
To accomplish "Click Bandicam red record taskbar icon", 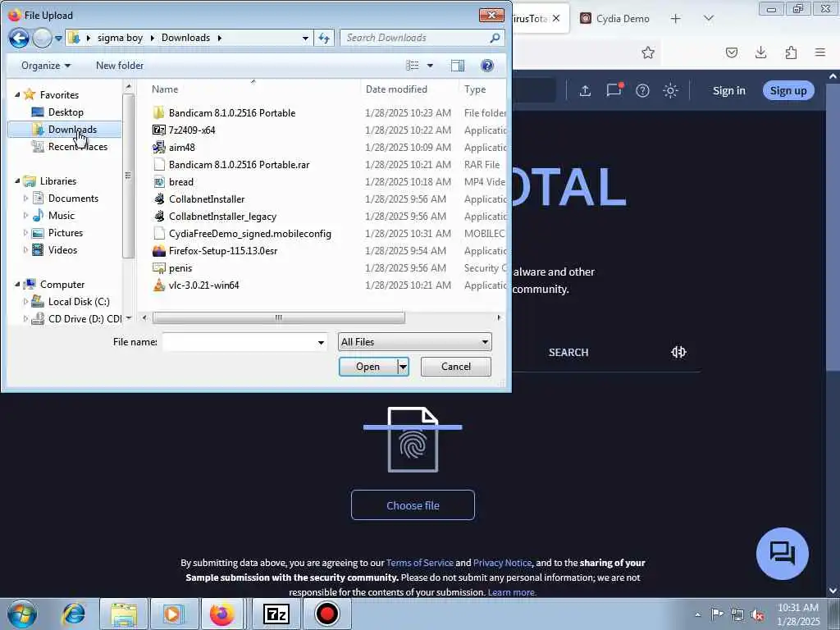I will click(x=326, y=614).
